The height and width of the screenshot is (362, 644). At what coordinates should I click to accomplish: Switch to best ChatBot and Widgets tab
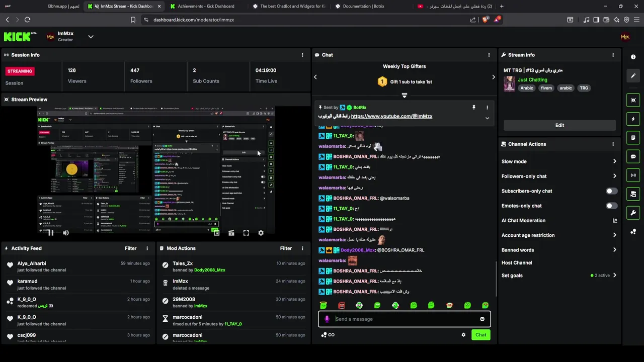289,6
